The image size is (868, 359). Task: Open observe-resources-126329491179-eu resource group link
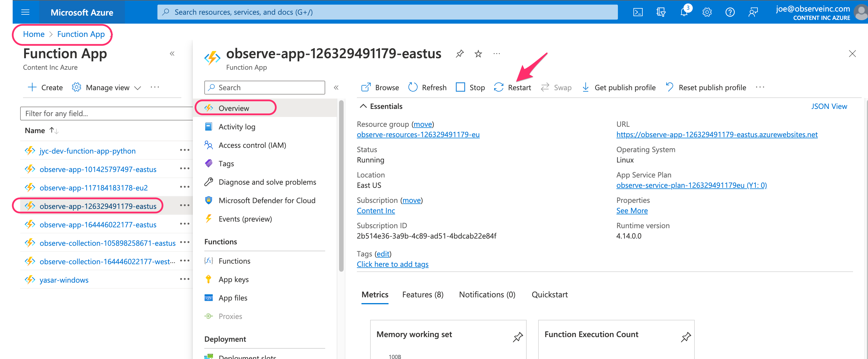point(418,134)
